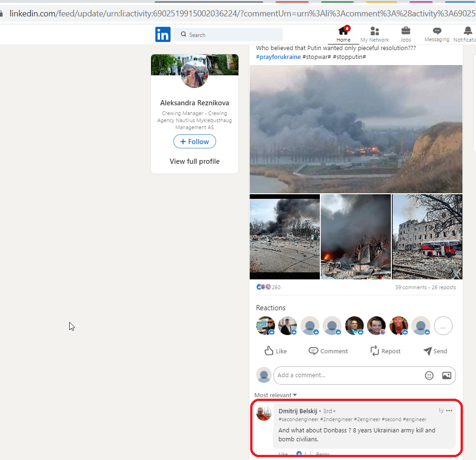Open Aleksandra Reznikova's profile photo

pyautogui.click(x=195, y=74)
